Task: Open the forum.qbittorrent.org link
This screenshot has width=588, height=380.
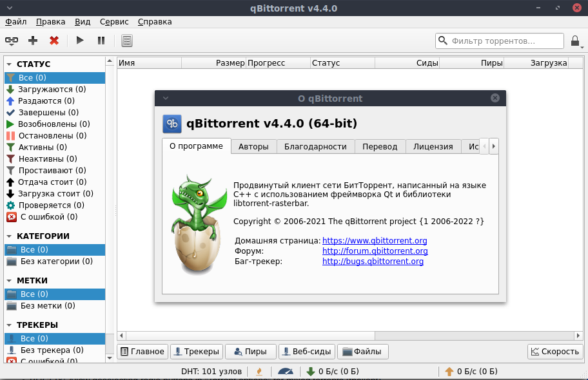Action: 375,251
